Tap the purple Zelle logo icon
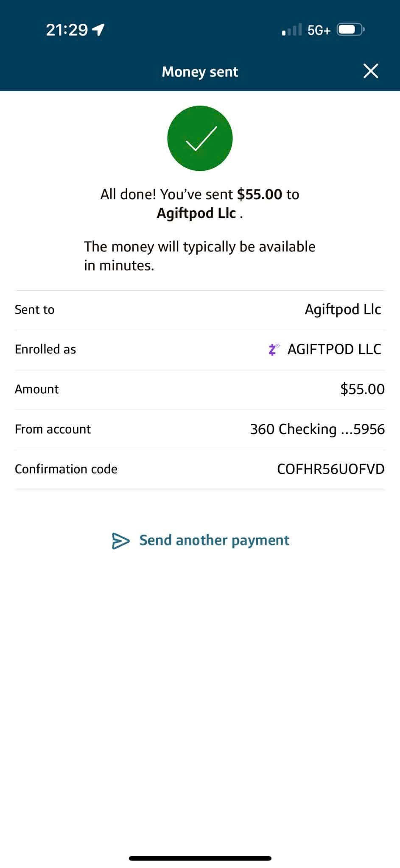 274,350
